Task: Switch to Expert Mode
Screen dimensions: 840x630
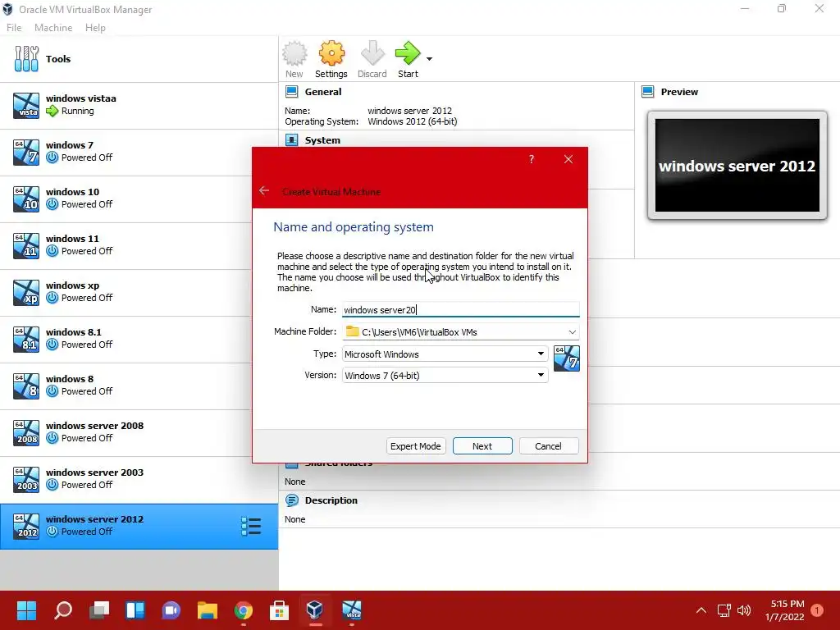Action: (x=416, y=445)
